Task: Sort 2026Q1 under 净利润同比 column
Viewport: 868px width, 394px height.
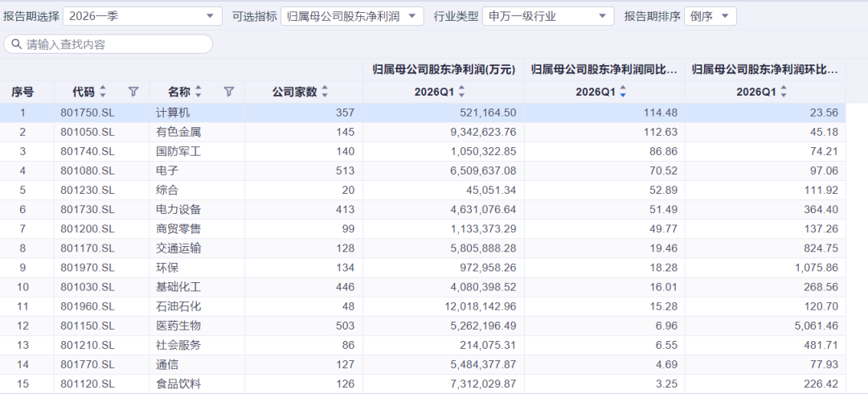Action: 623,92
